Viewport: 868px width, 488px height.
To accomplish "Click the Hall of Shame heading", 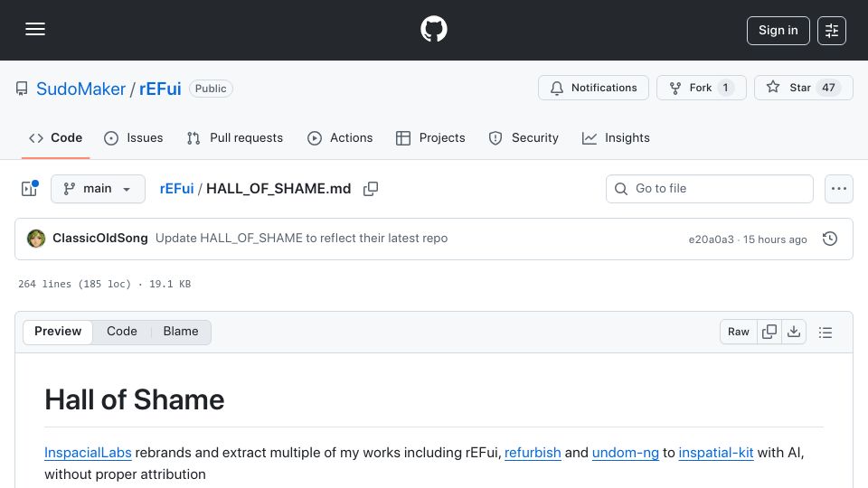I will coord(135,399).
